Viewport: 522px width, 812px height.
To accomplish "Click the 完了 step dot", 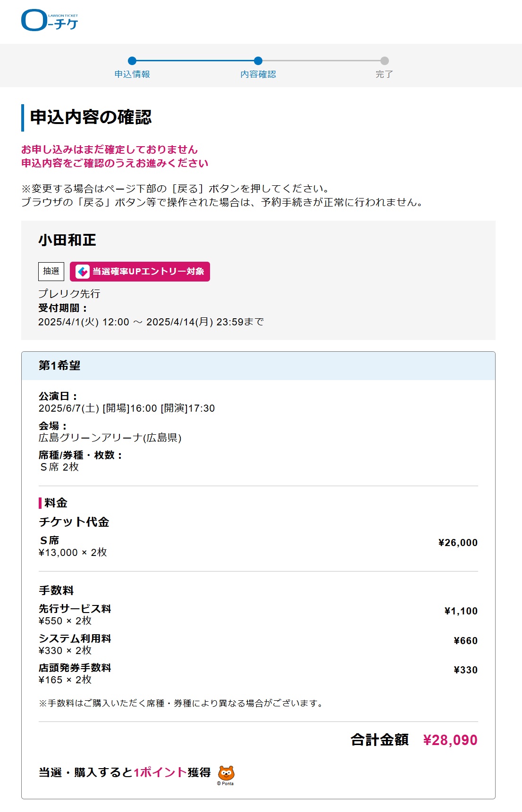I will click(x=385, y=61).
